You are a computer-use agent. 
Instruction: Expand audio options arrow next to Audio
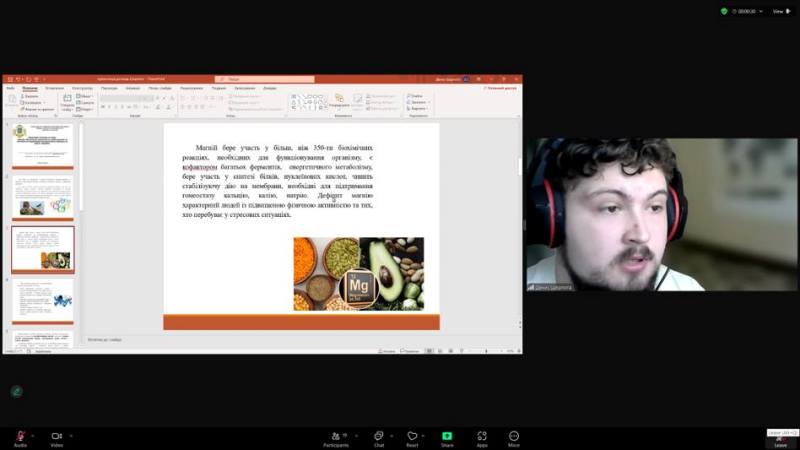point(33,436)
